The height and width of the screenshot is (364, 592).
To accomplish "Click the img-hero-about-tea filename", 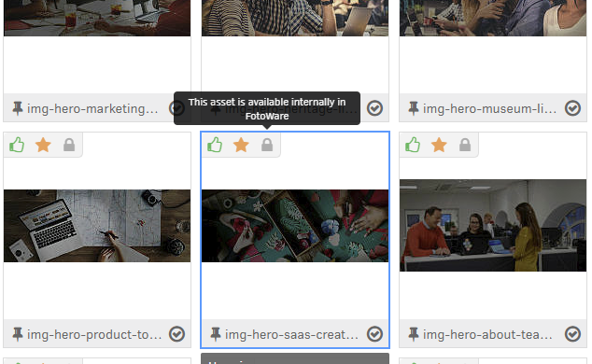I will click(x=487, y=334).
